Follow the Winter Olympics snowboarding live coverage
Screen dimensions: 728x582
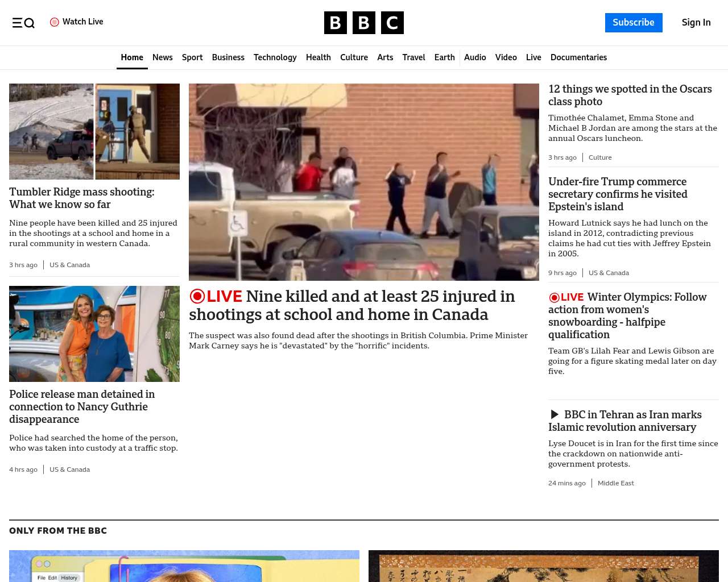click(x=627, y=316)
